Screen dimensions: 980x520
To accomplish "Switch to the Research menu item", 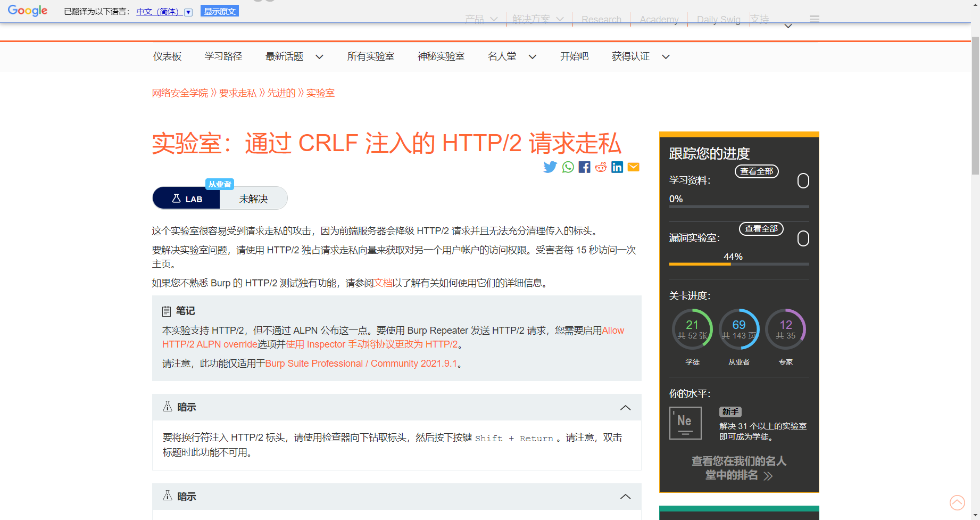I will coord(601,19).
